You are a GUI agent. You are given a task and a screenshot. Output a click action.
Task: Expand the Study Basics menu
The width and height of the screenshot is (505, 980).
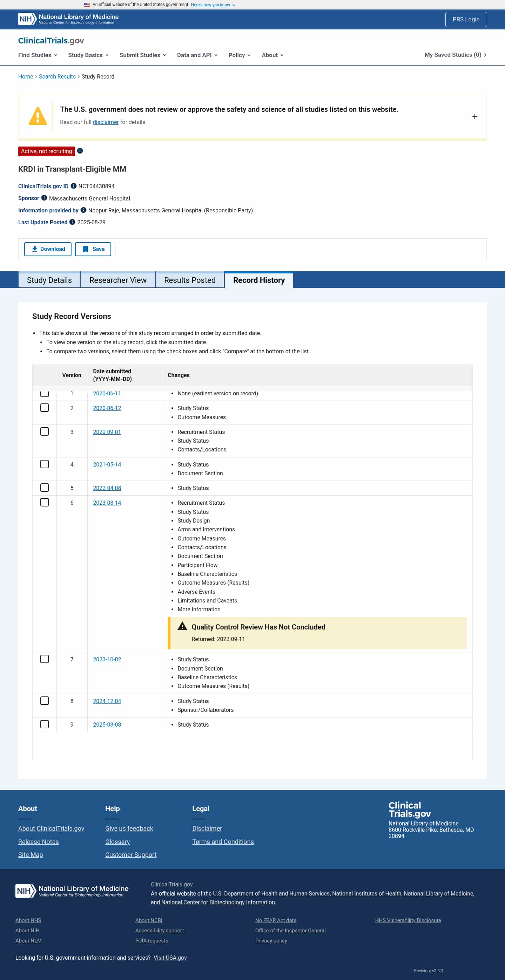click(x=88, y=55)
